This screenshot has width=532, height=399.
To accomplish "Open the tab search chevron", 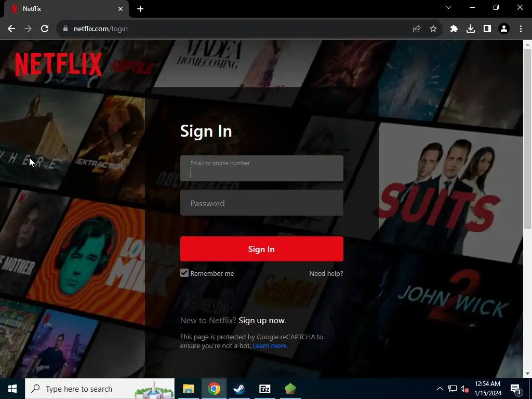I will pos(448,7).
